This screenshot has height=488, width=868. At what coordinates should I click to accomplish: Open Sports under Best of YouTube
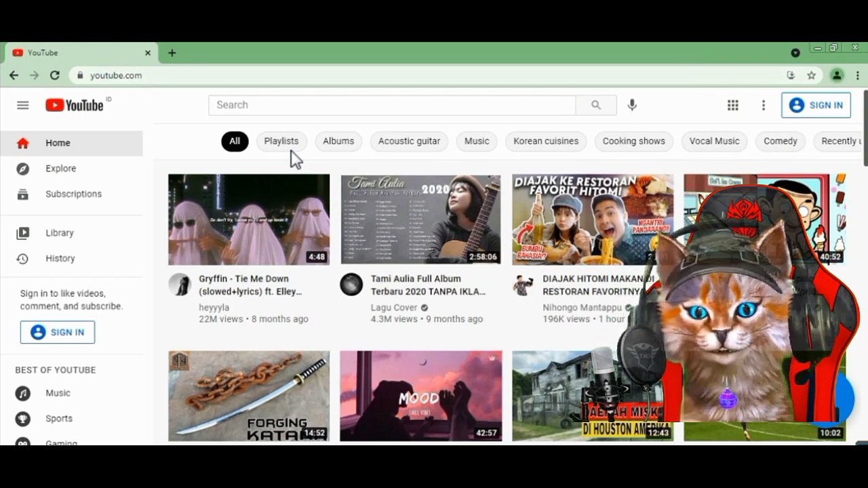click(x=72, y=418)
